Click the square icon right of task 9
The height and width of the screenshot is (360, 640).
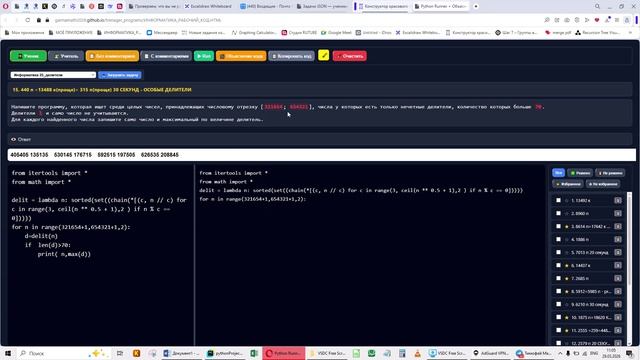[x=618, y=304]
